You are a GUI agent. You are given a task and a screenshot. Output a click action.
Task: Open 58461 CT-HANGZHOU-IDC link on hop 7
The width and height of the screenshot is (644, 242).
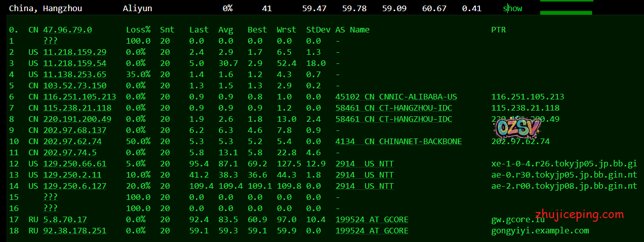[393, 108]
